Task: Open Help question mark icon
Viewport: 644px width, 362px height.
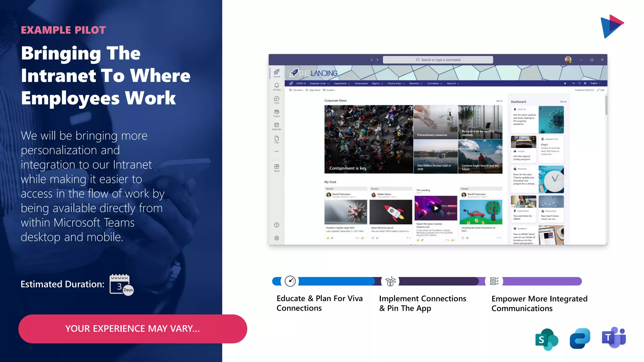Action: pyautogui.click(x=276, y=225)
